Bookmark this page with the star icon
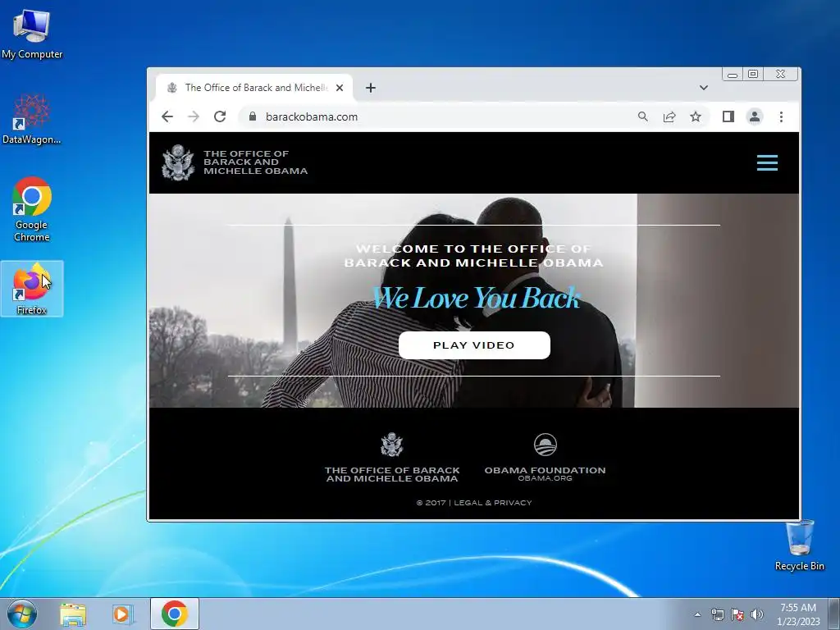This screenshot has width=840, height=630. pos(696,116)
